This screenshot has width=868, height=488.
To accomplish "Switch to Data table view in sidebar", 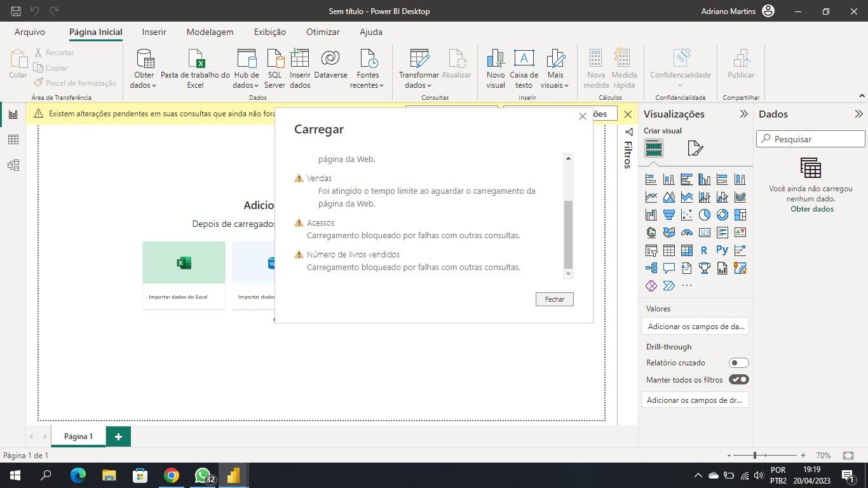I will click(x=13, y=140).
